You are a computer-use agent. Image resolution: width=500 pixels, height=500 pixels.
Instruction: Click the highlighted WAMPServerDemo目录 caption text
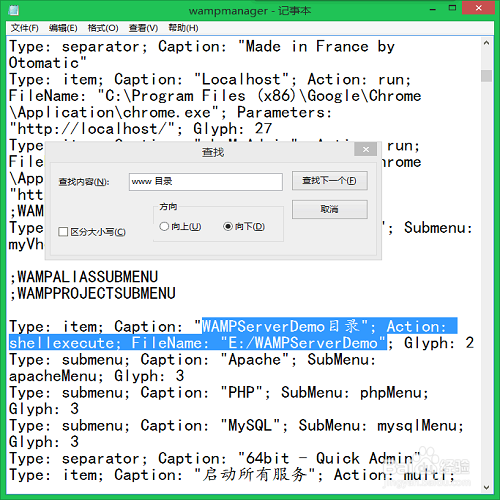[x=280, y=326]
